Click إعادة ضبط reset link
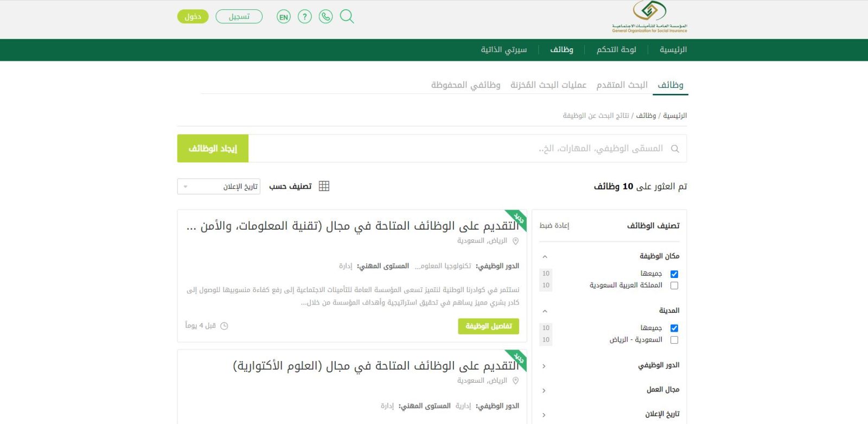 click(554, 226)
